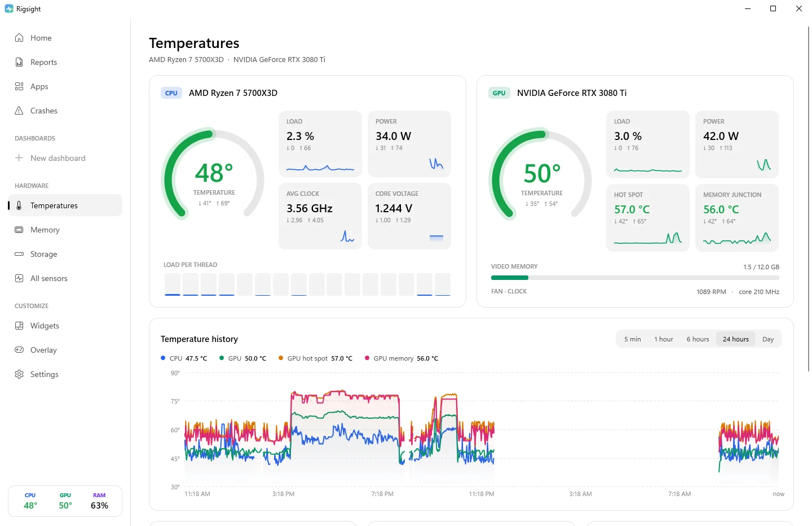
Task: Toggle the CPU series in history legend
Action: coord(184,358)
